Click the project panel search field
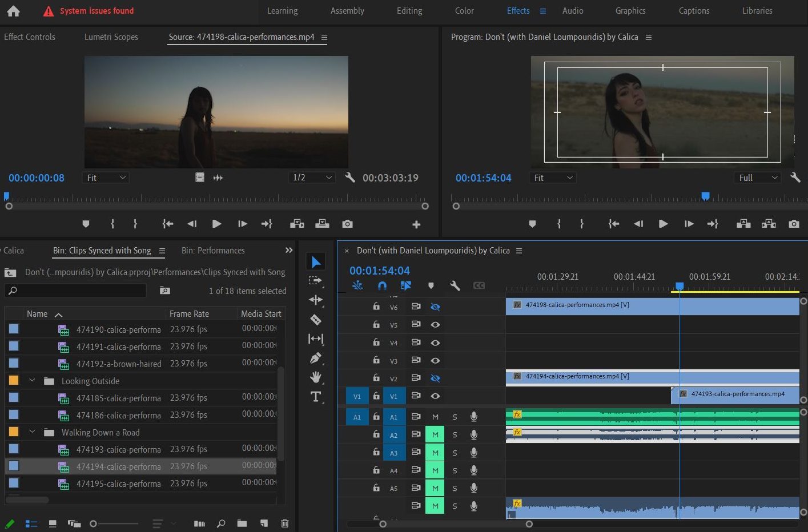808x532 pixels. coord(75,291)
